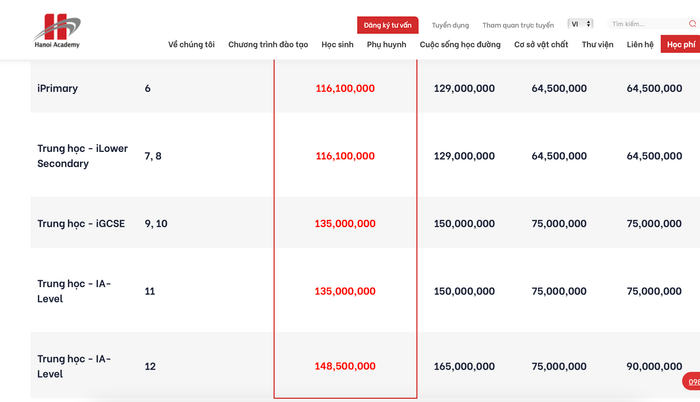
Task: Click the iPrimary row label
Action: coord(57,89)
